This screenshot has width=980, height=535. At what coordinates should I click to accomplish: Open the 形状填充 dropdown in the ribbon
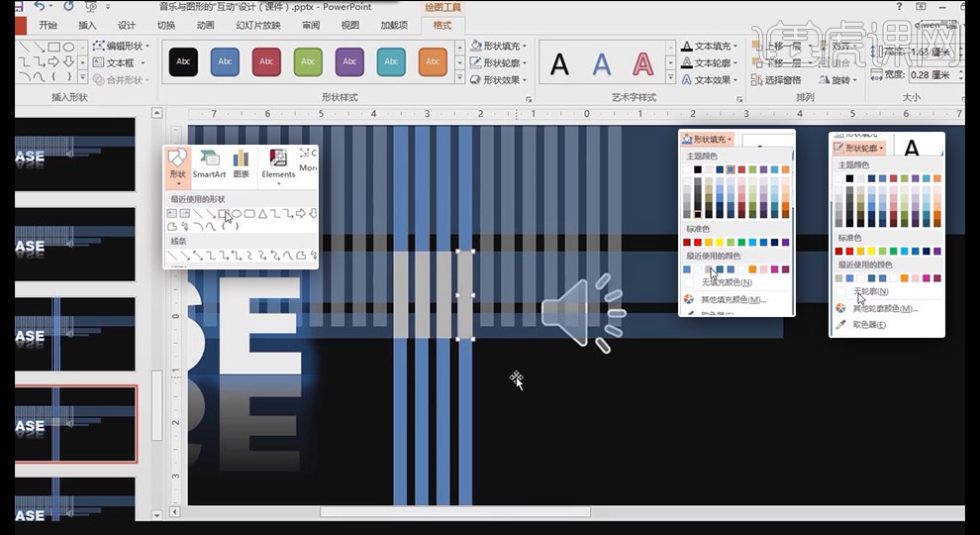[503, 46]
